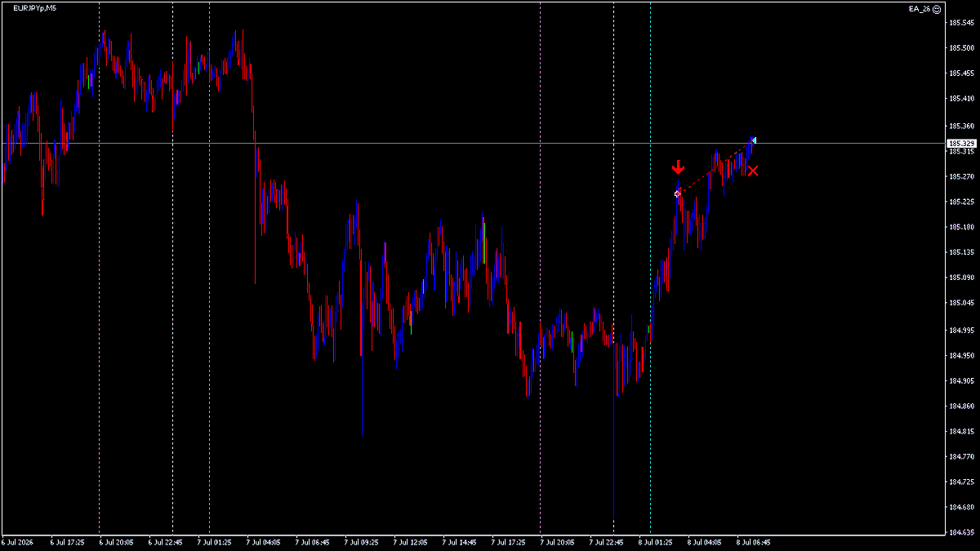980x551 pixels.
Task: Click the 7 Jul 04:05 time label
Action: [x=262, y=541]
